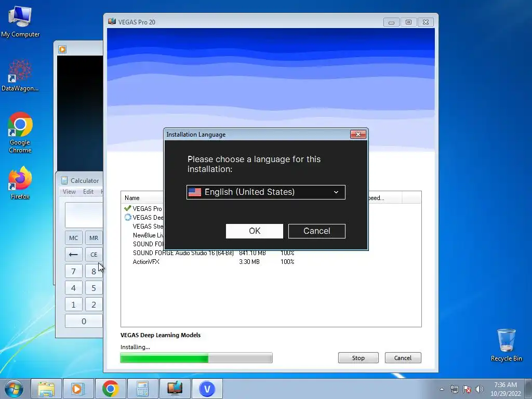Image resolution: width=532 pixels, height=399 pixels.
Task: Confirm the language with OK
Action: click(255, 231)
